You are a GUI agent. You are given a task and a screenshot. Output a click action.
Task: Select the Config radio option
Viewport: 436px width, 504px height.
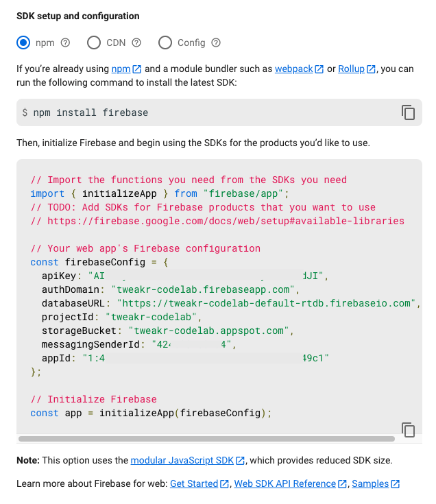(165, 43)
